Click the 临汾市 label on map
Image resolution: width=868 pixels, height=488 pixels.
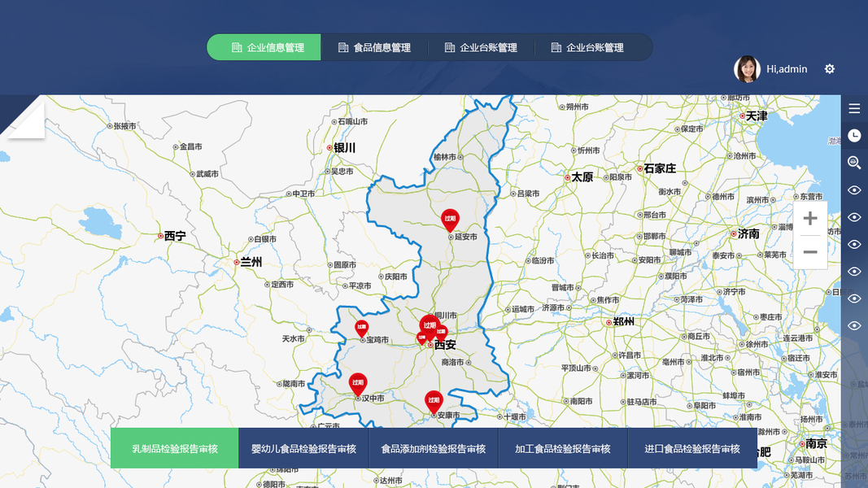543,260
